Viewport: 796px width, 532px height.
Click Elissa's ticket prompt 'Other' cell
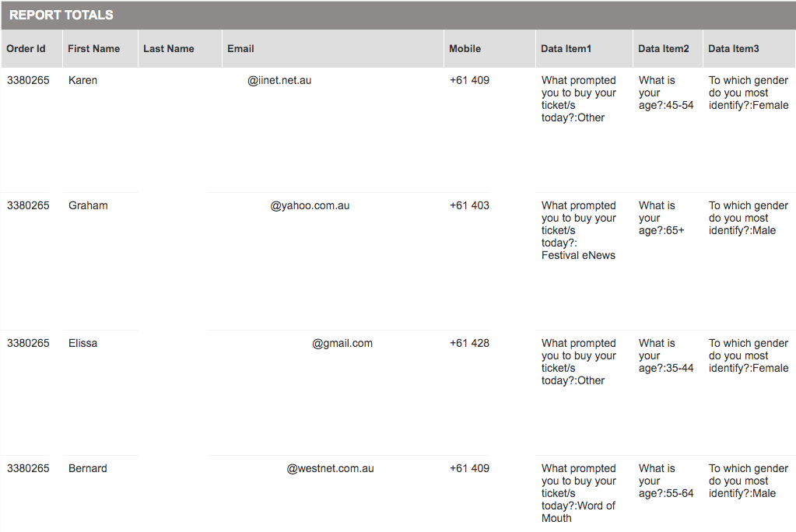(579, 362)
